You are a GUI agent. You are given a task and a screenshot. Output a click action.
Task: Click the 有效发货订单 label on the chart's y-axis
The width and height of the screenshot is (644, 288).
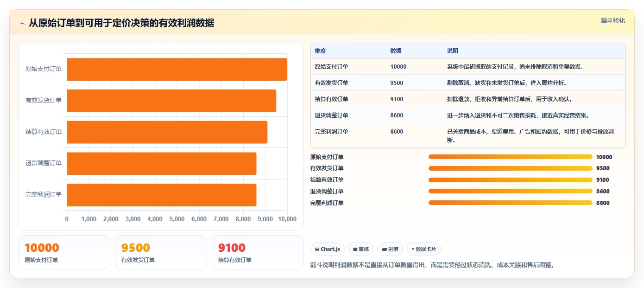click(x=44, y=101)
